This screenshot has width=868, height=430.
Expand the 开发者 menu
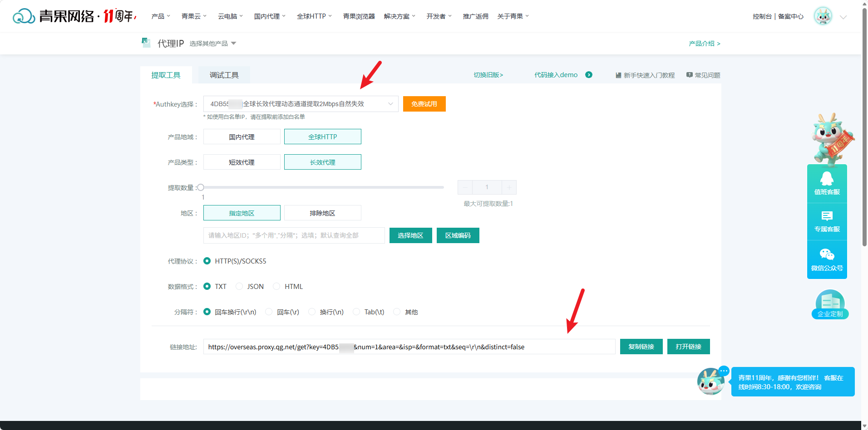(x=439, y=16)
